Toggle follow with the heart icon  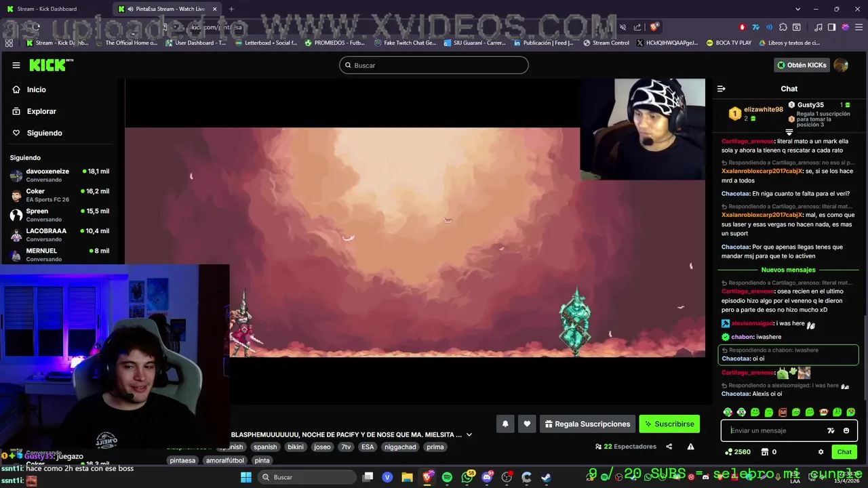pyautogui.click(x=527, y=424)
